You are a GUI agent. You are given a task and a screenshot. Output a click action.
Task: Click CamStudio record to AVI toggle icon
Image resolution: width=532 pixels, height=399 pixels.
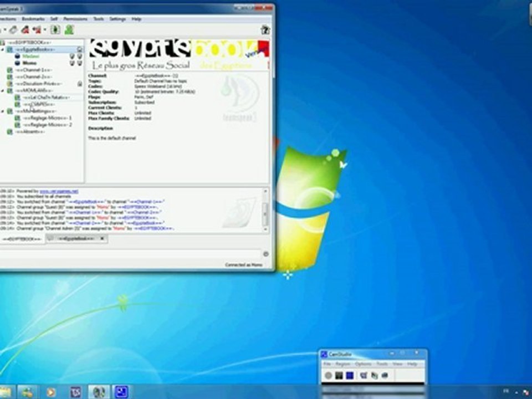click(x=374, y=376)
